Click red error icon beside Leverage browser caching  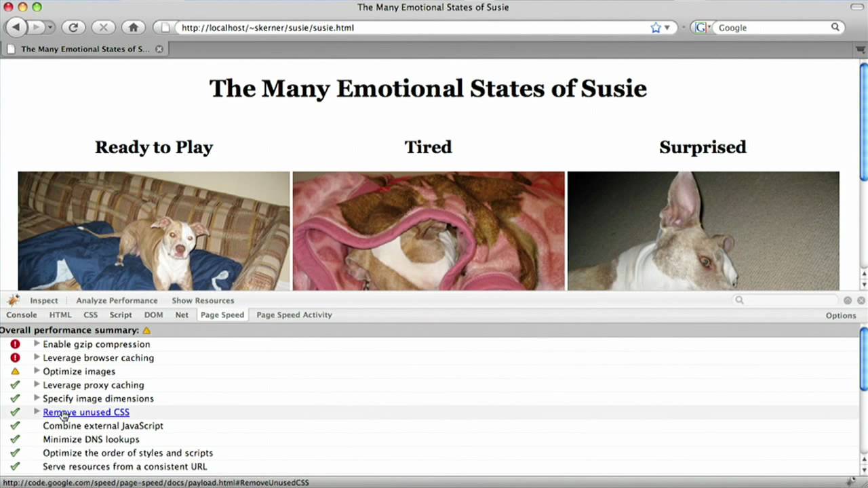pos(15,358)
